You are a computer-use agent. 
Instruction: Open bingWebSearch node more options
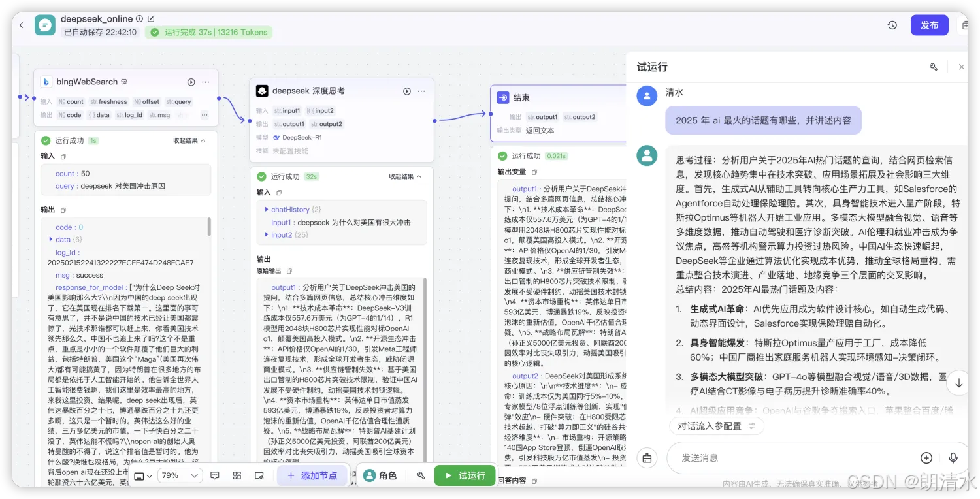tap(206, 82)
